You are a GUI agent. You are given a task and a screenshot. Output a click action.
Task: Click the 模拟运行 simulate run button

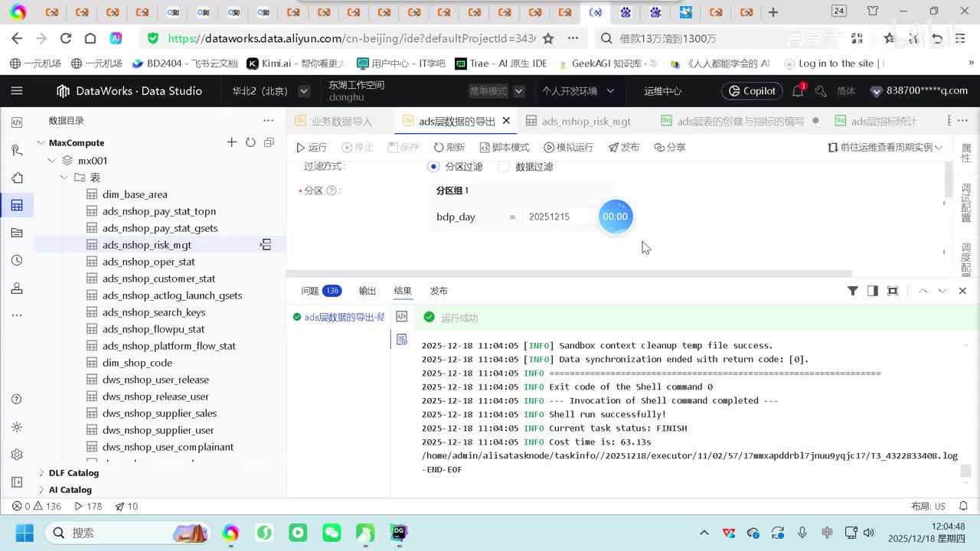coord(568,147)
